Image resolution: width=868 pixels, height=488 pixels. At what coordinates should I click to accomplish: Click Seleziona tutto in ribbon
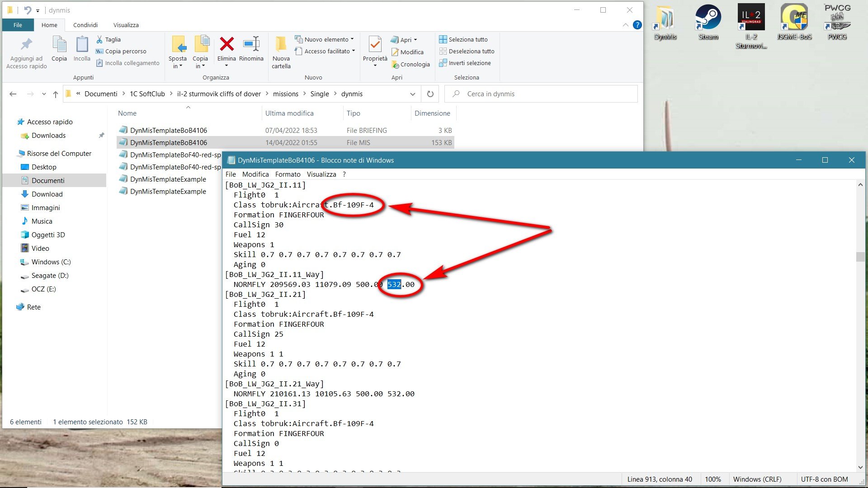[x=463, y=39]
